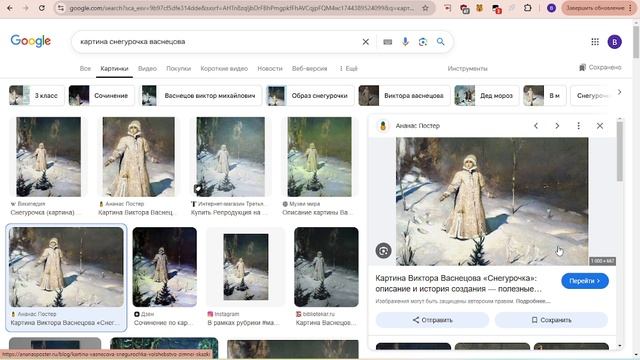The image size is (640, 360).
Task: Show previous image in preview panel
Action: pos(536,126)
